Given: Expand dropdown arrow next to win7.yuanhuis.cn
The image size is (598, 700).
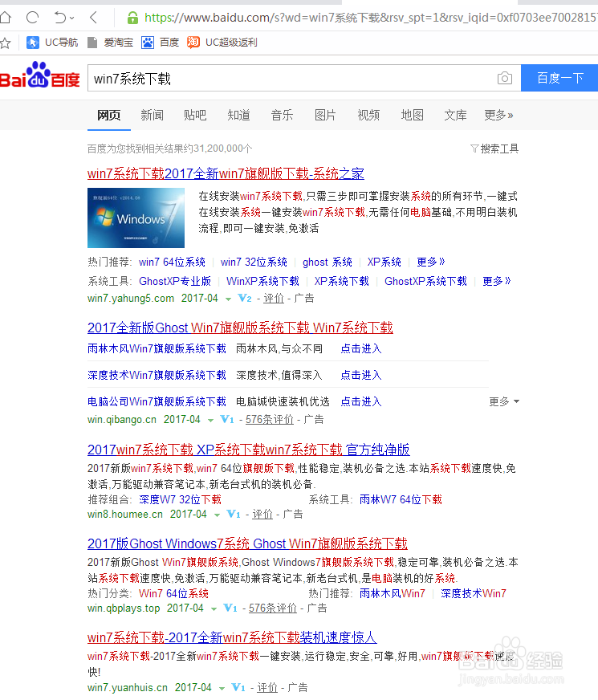Looking at the screenshot, I should [x=222, y=689].
